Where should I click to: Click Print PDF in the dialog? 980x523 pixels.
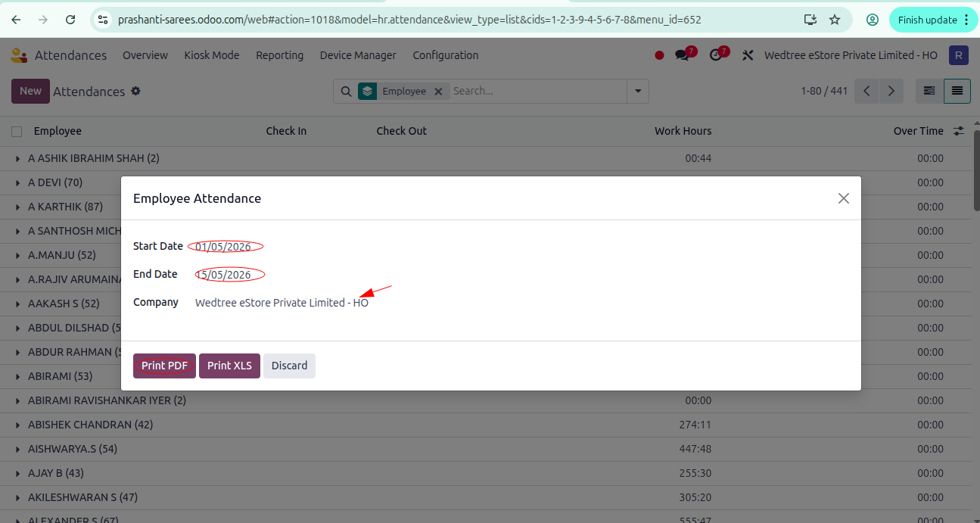click(164, 366)
